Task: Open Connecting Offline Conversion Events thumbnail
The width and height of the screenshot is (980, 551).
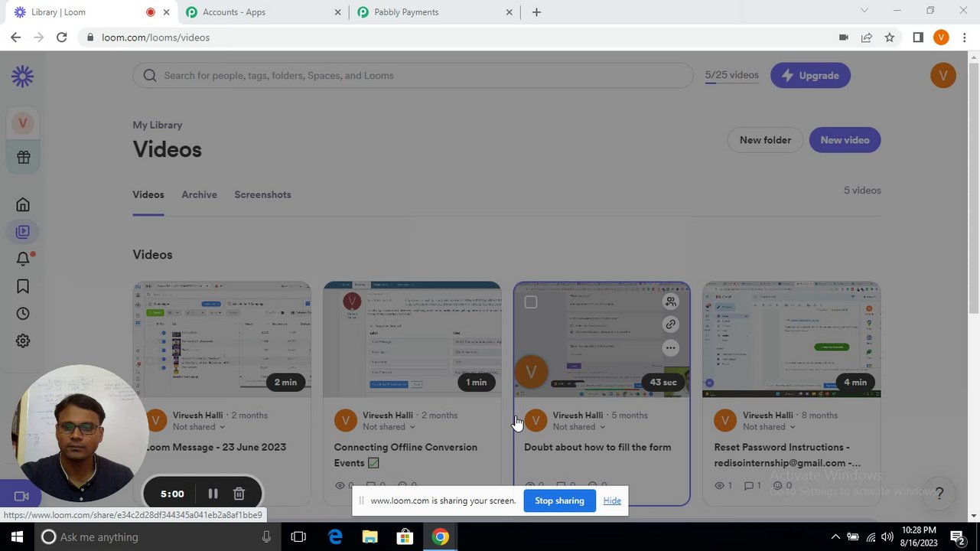Action: coord(412,340)
